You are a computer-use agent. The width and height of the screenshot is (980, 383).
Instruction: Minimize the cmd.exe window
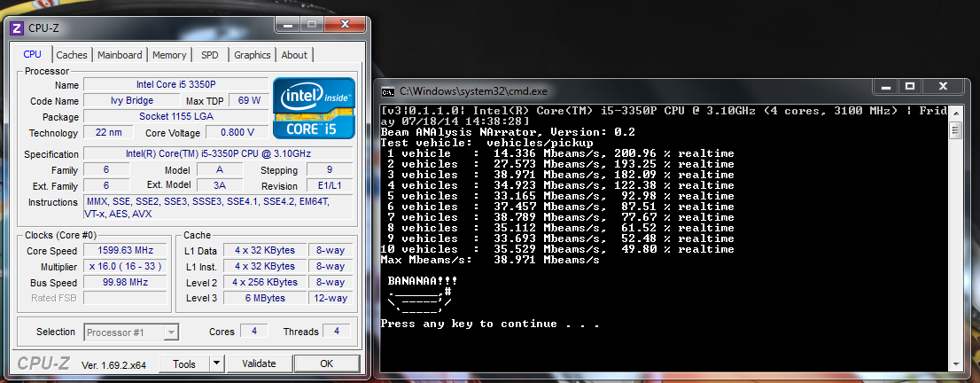coord(884,86)
